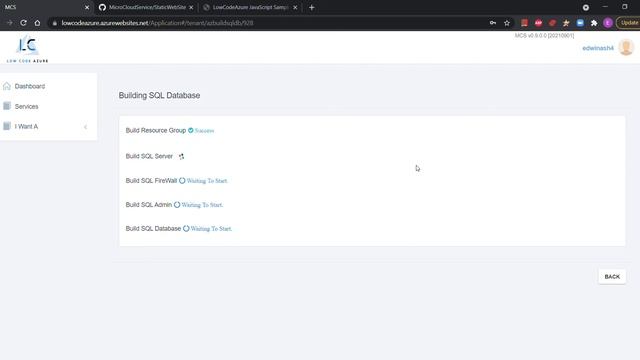Click Waiting To Start text for SQL Admin
Image resolution: width=640 pixels, height=360 pixels.
click(x=202, y=205)
